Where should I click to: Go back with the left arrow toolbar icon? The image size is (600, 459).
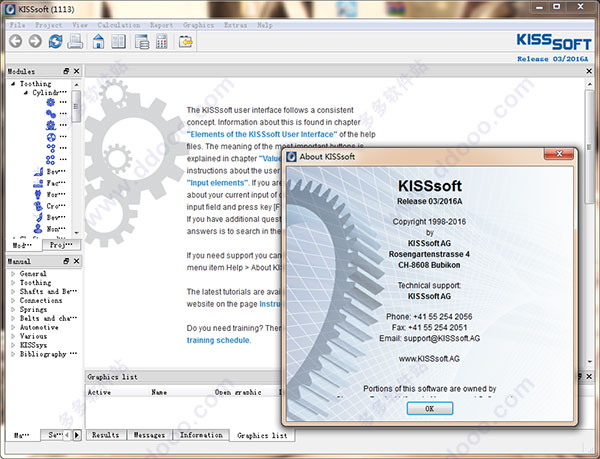point(16,41)
